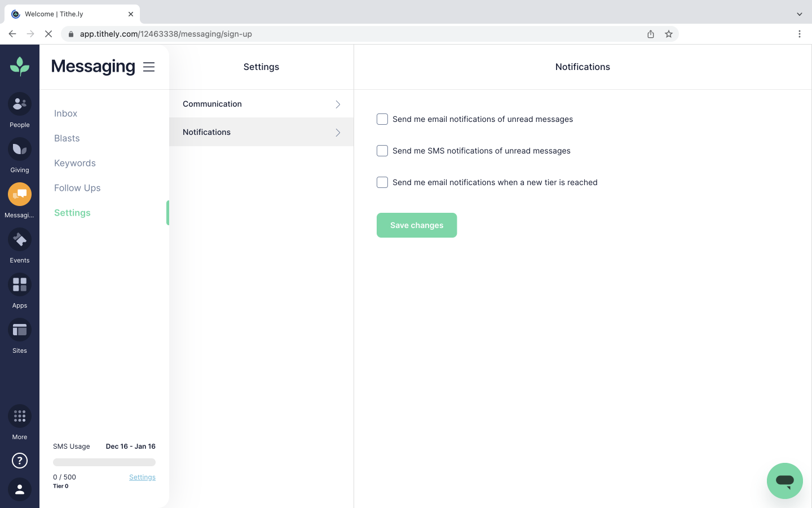This screenshot has height=508, width=812.
Task: Open Keywords in Messaging menu
Action: coord(75,163)
